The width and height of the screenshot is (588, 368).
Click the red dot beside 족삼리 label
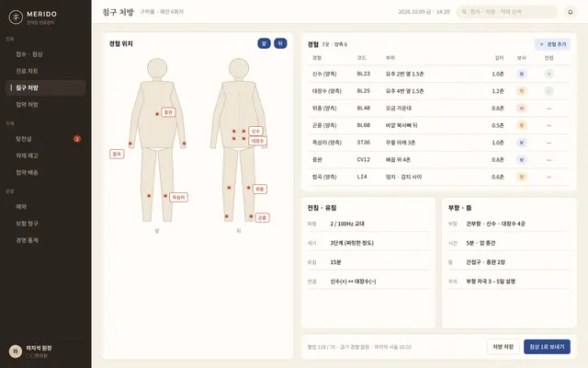165,196
